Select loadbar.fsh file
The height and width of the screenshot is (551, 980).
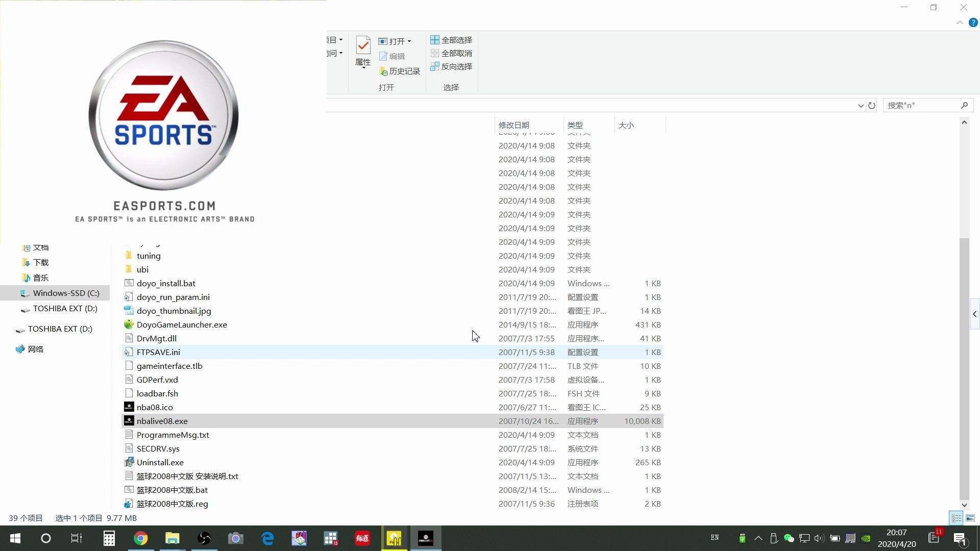tap(394, 393)
